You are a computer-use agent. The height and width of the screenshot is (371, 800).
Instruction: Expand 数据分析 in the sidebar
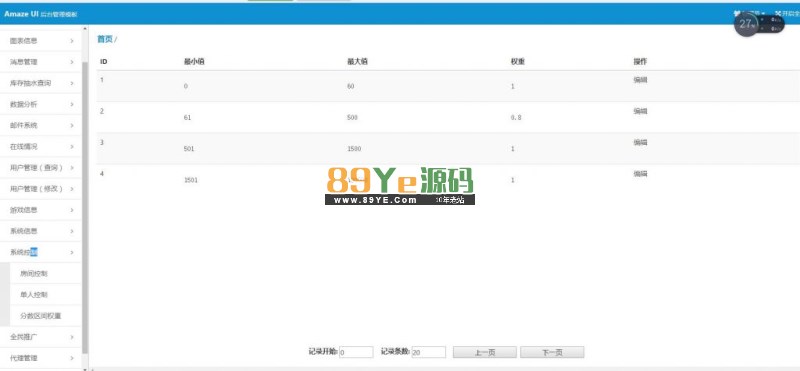click(41, 104)
